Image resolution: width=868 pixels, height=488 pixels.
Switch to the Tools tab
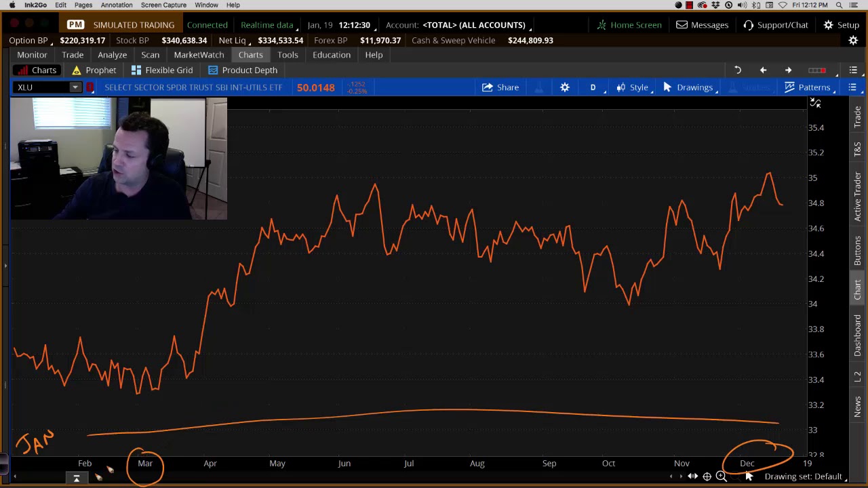288,55
